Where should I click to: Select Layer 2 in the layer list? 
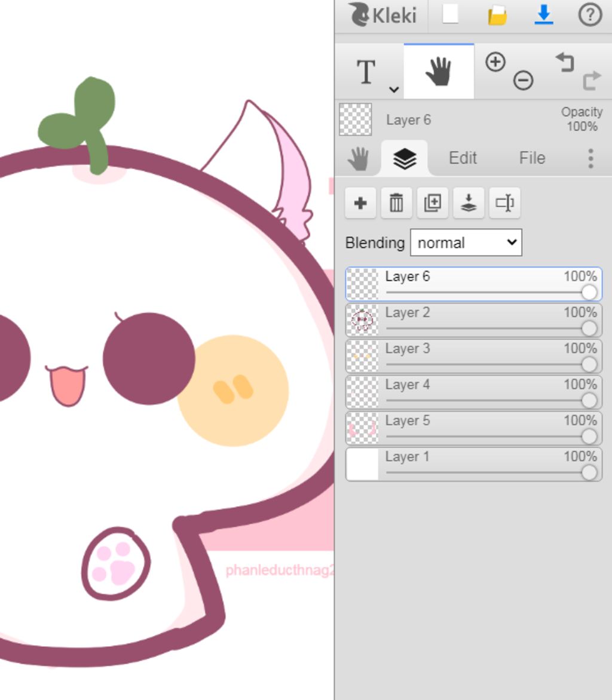474,320
